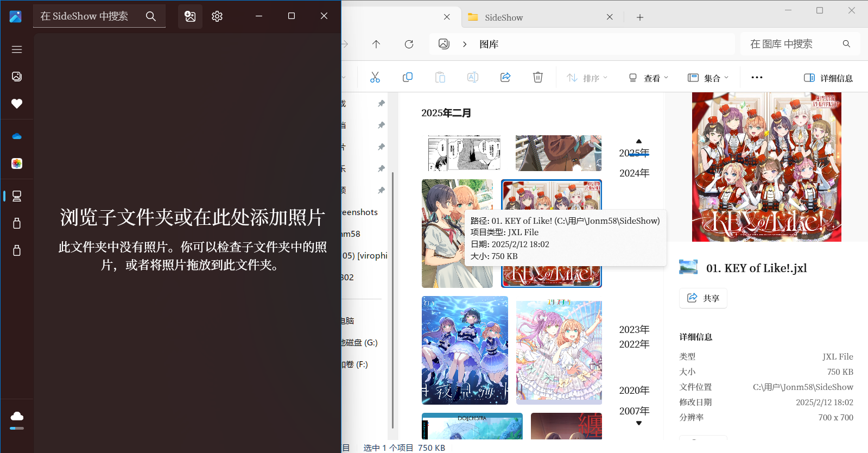Select This PC folder entry in Photos sidebar
This screenshot has width=868, height=453.
(x=17, y=196)
